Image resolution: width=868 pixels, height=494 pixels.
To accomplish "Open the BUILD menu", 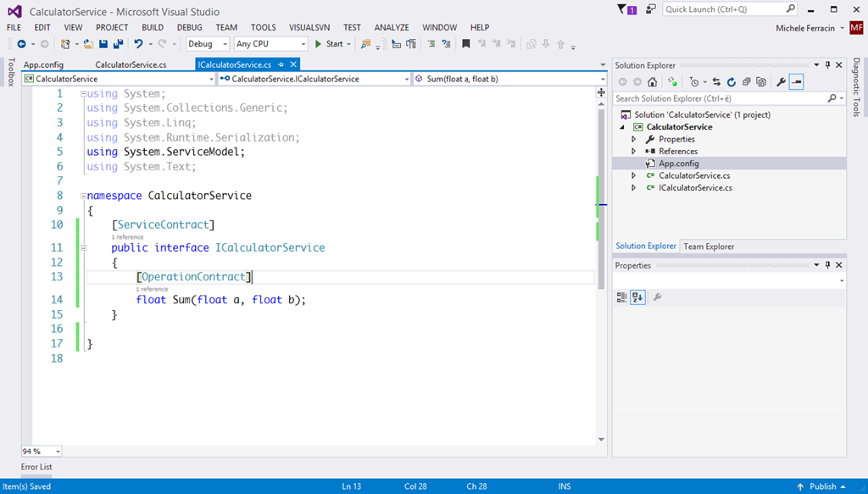I will tap(153, 28).
